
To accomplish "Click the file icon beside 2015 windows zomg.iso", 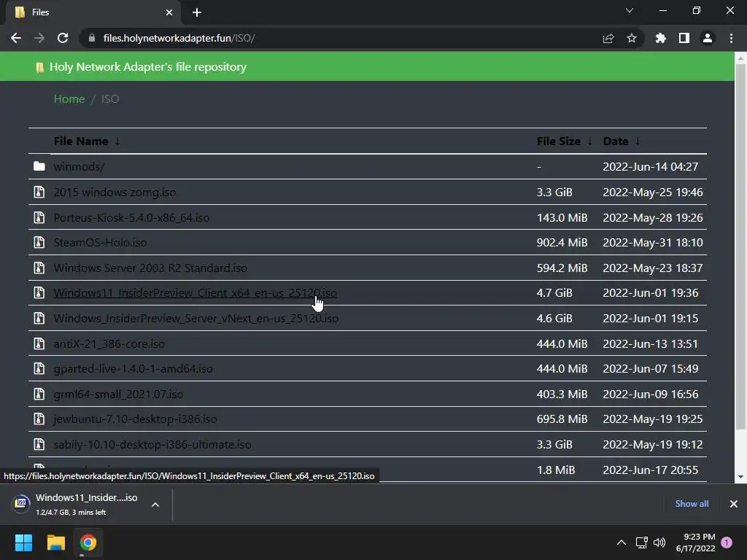I will coord(39,192).
